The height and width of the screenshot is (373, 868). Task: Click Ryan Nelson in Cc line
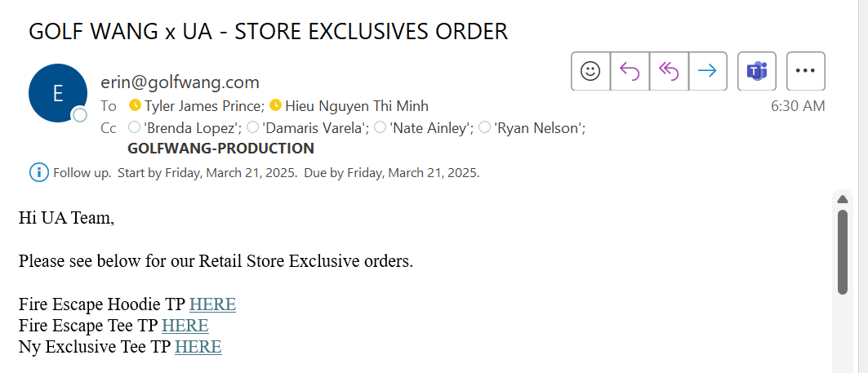[x=540, y=128]
